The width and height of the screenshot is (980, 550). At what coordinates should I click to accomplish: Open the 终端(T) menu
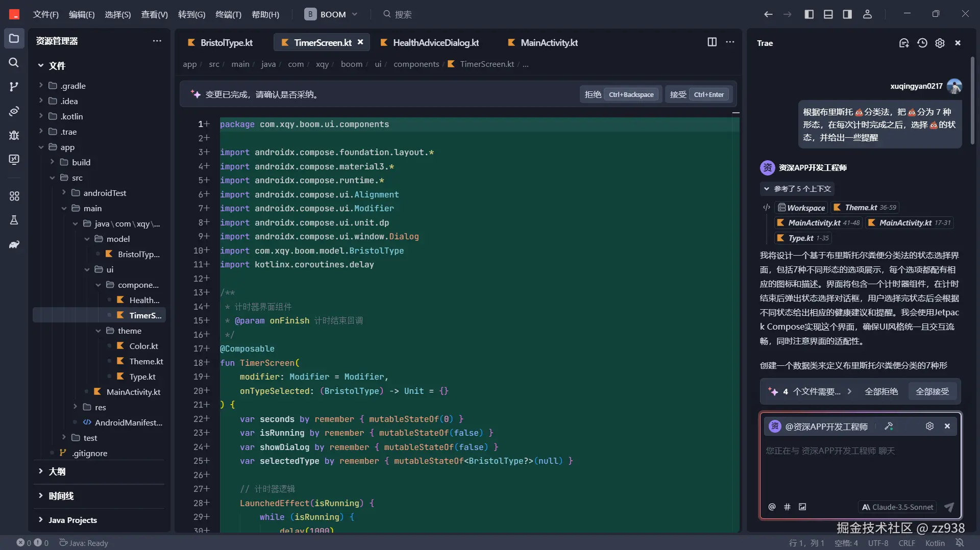(228, 14)
